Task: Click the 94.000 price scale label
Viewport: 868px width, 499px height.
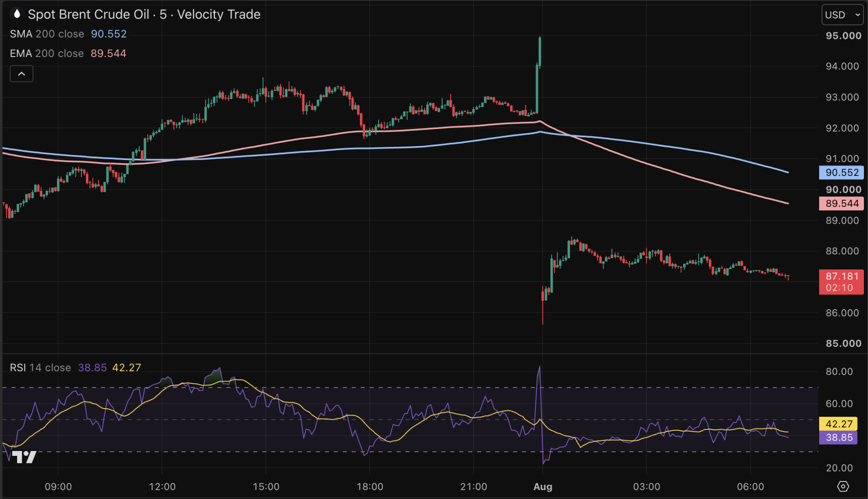Action: coord(842,67)
